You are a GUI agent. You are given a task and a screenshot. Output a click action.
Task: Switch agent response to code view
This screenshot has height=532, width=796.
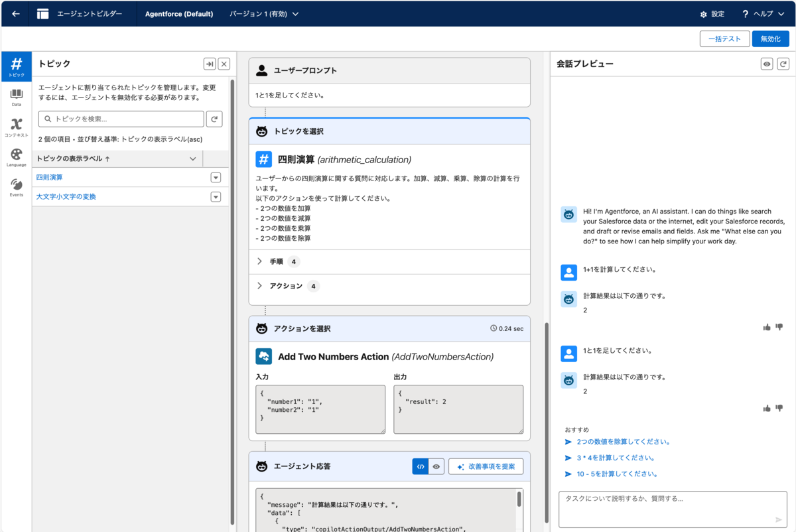421,466
